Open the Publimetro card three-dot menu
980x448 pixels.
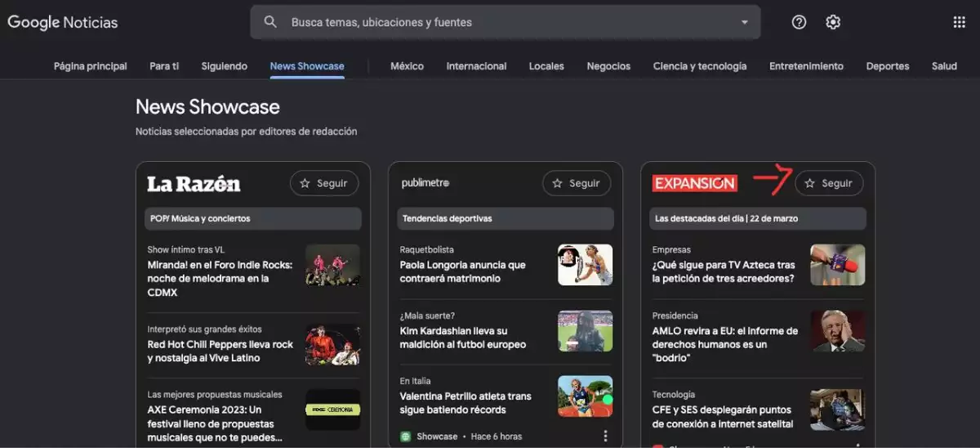point(605,437)
